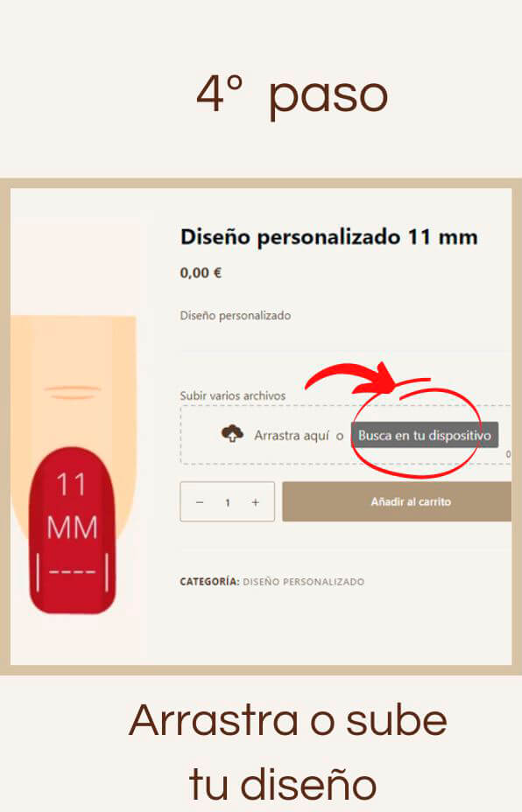Click the quantity field showing 1
The width and height of the screenshot is (522, 812).
(228, 502)
